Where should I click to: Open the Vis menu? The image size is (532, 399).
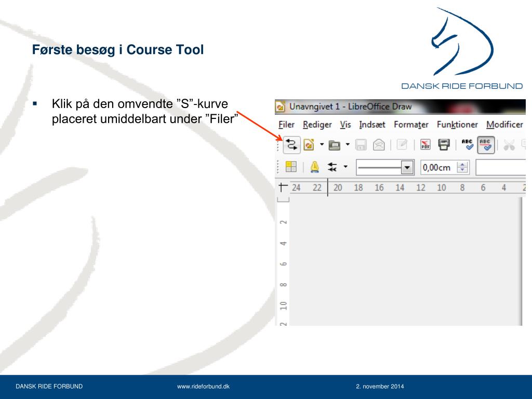pos(345,125)
